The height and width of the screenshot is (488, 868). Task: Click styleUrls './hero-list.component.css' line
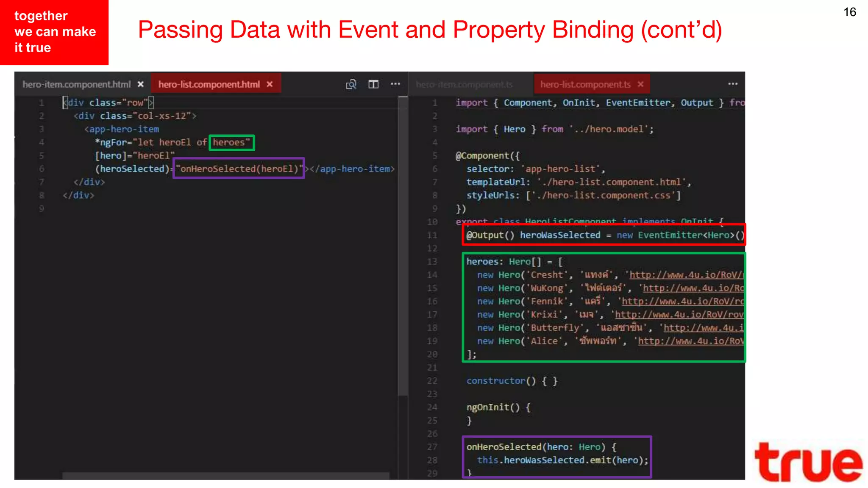tap(573, 195)
